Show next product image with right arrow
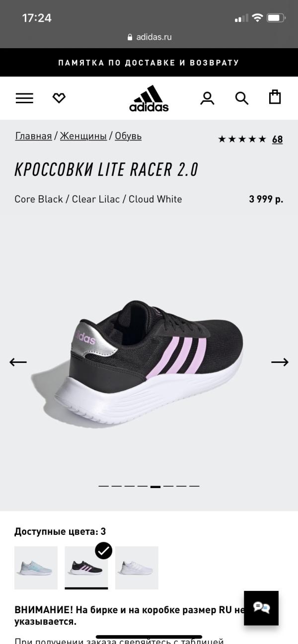298x644 pixels. tap(280, 362)
